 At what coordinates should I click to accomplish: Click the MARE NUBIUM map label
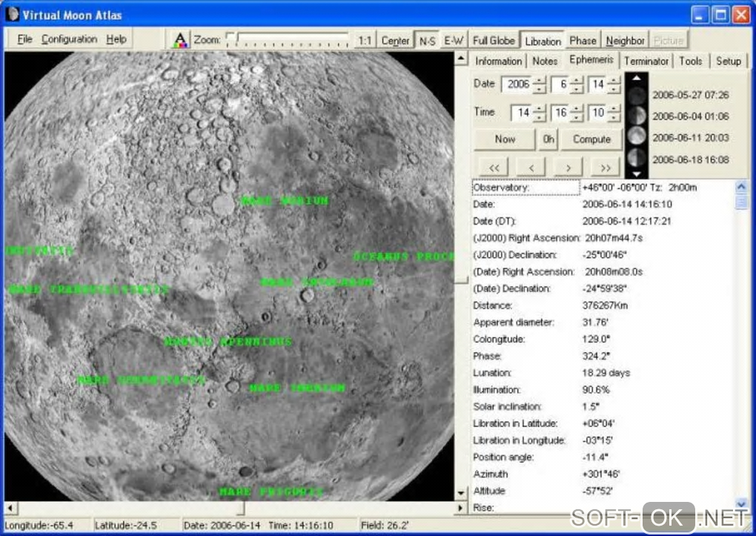285,201
